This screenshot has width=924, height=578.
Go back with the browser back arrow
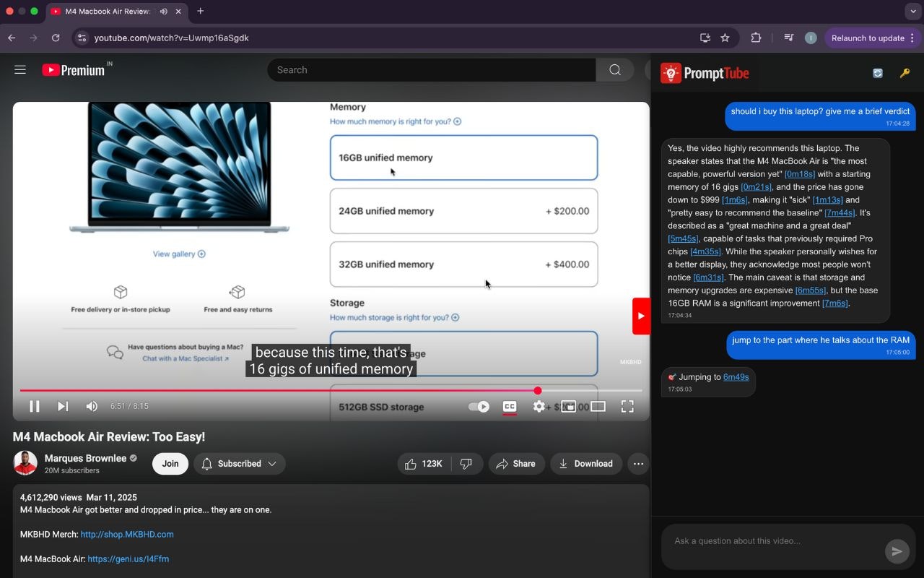click(12, 38)
